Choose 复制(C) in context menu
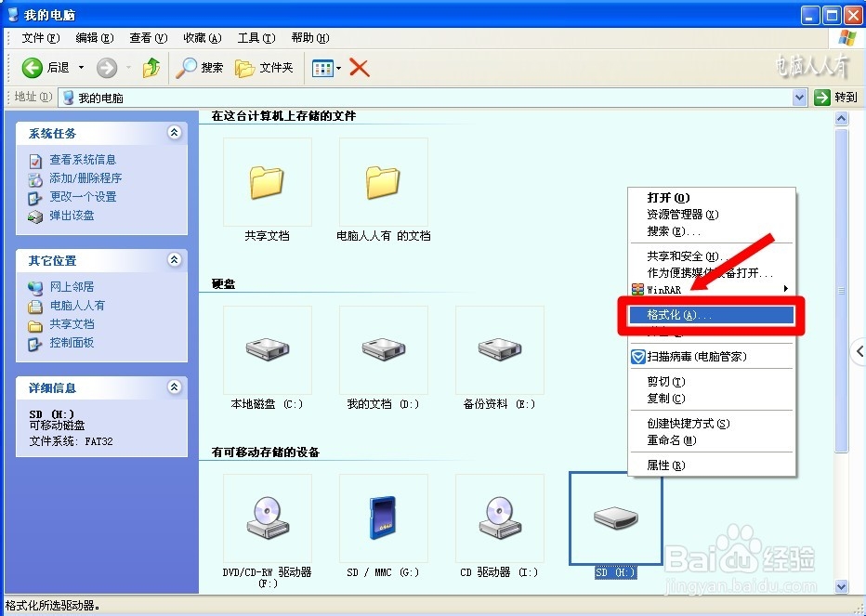The height and width of the screenshot is (616, 866). (712, 399)
